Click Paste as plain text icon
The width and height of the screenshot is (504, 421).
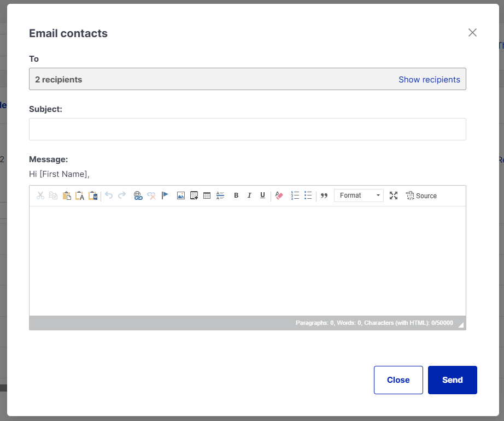pos(80,195)
